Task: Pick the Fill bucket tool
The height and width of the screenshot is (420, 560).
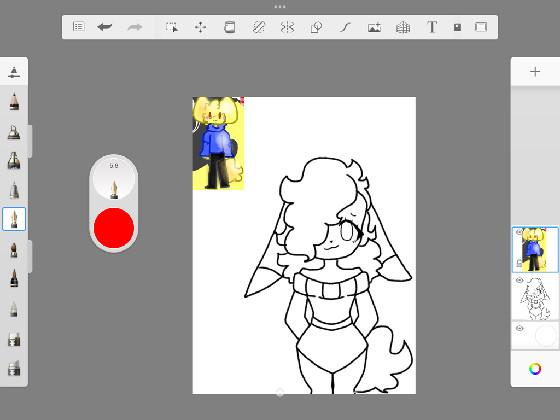Action: [x=229, y=27]
